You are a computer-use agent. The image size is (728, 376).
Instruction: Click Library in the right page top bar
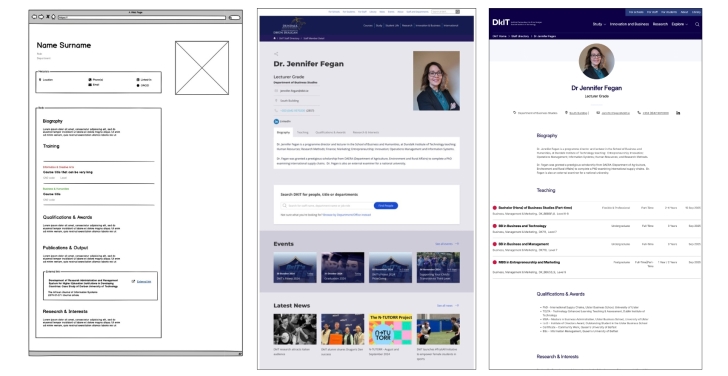click(x=696, y=12)
